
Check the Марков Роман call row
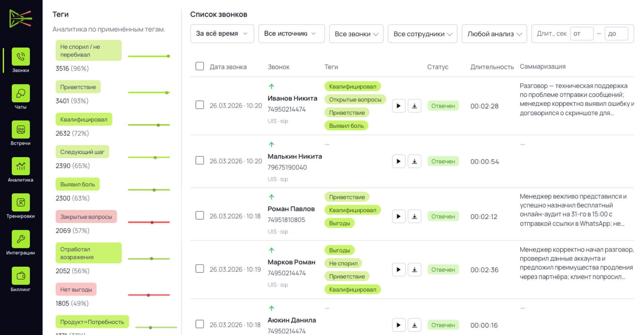200,269
